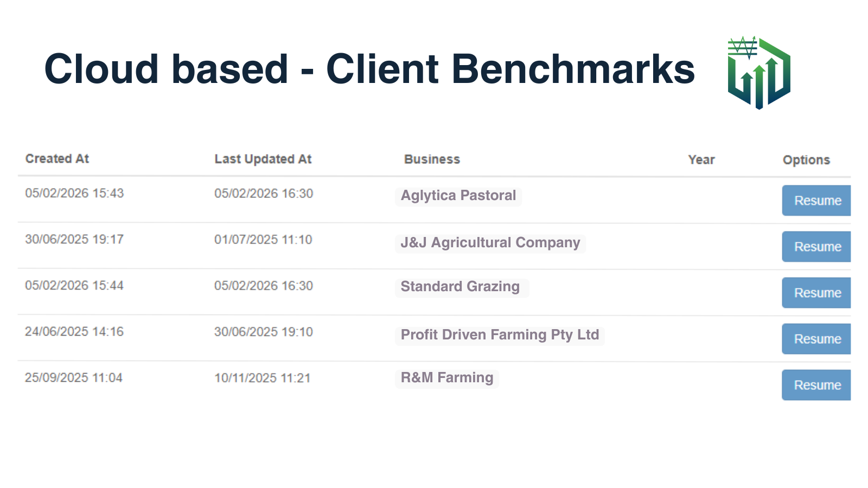Sort by Last Updated At column header
This screenshot has height=488, width=868.
click(263, 159)
